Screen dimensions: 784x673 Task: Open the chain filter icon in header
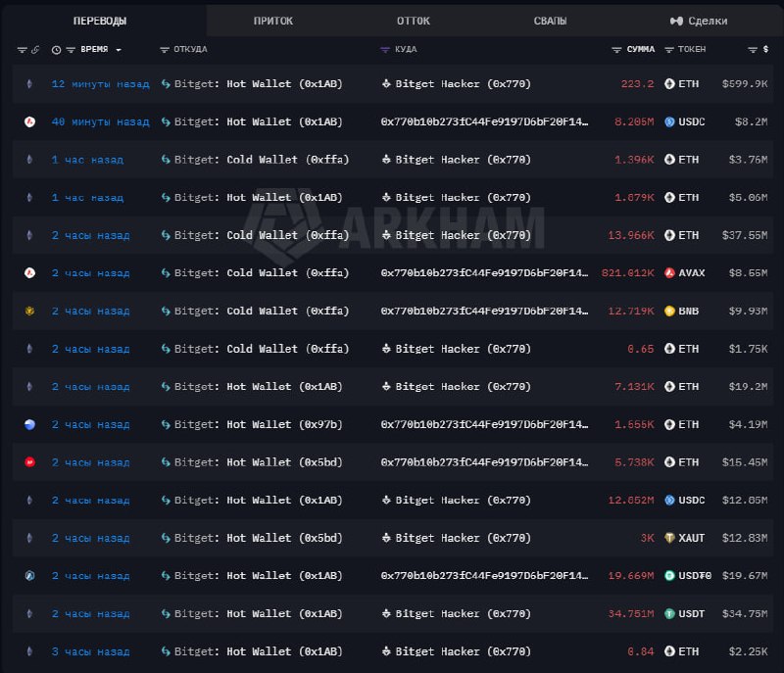click(x=22, y=49)
